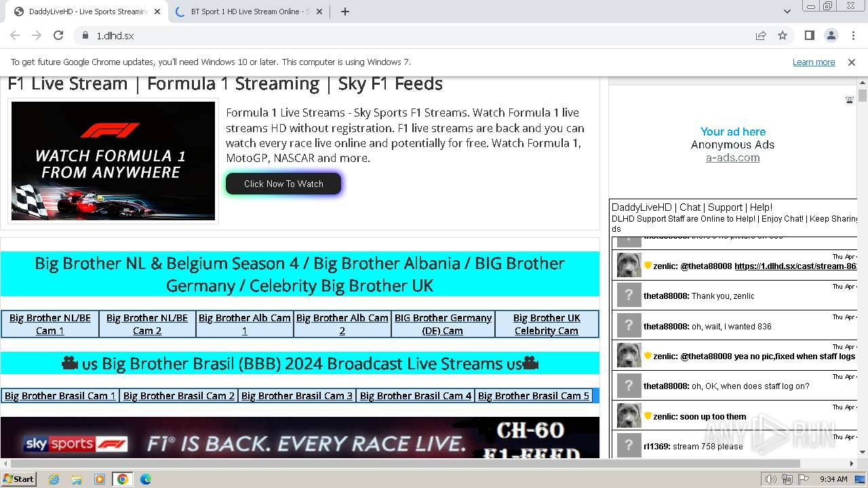Click message 'oh, wait, I wanted 836'

pos(732,327)
